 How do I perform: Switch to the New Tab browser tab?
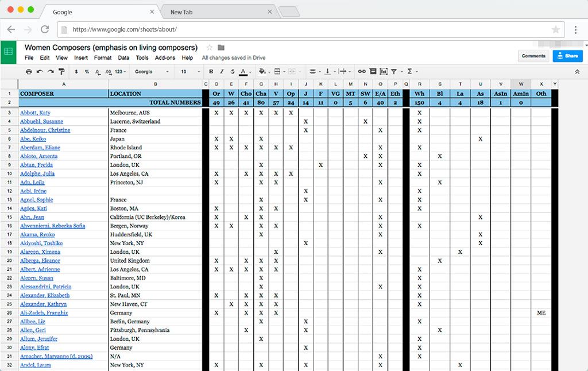(220, 11)
